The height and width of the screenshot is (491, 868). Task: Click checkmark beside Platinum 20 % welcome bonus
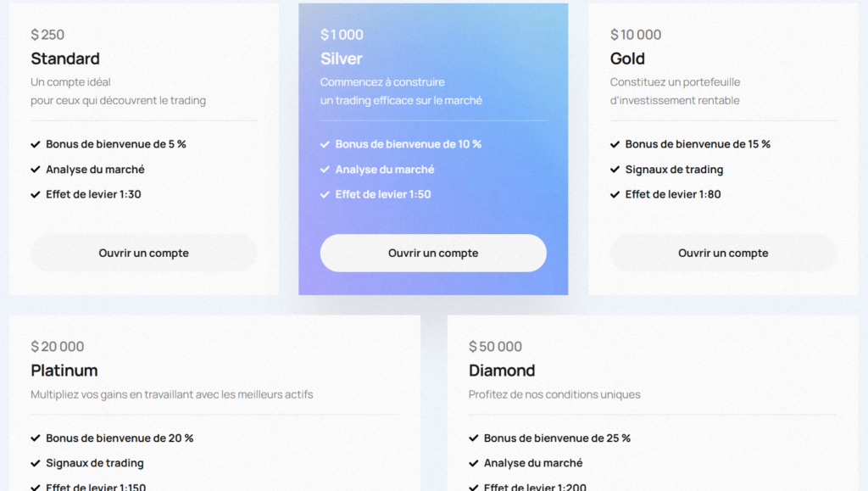point(36,438)
